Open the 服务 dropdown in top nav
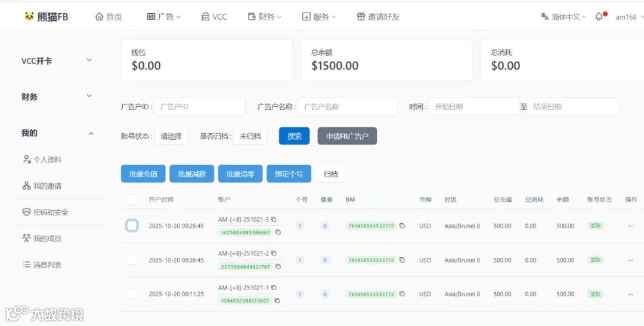This screenshot has height=326, width=644. (x=318, y=17)
